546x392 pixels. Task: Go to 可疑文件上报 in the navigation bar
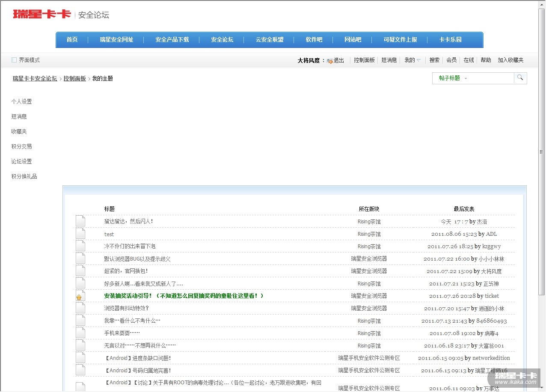click(400, 40)
